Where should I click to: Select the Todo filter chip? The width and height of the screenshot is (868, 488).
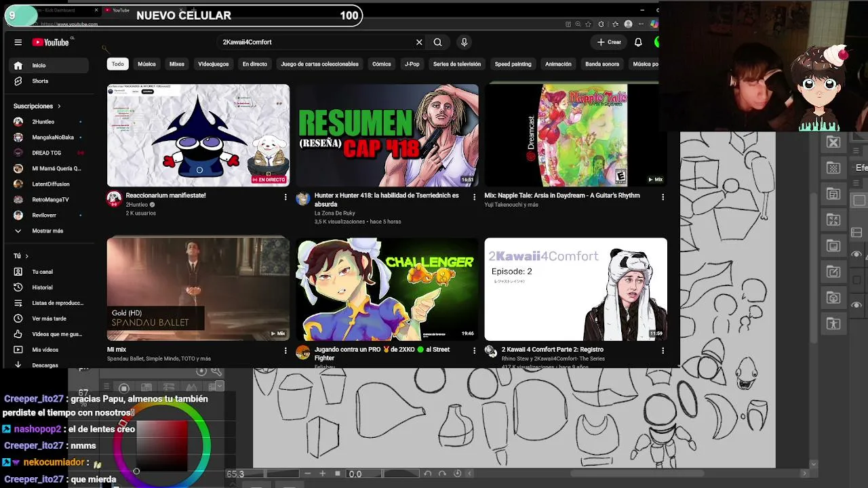pyautogui.click(x=118, y=64)
